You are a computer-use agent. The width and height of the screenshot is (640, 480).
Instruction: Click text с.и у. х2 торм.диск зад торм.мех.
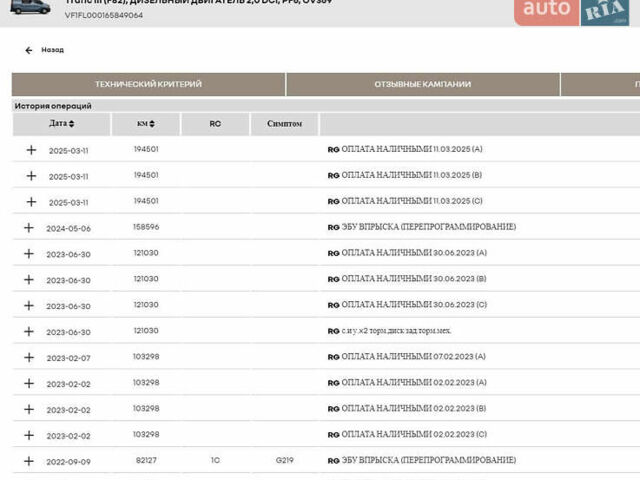coord(396,331)
